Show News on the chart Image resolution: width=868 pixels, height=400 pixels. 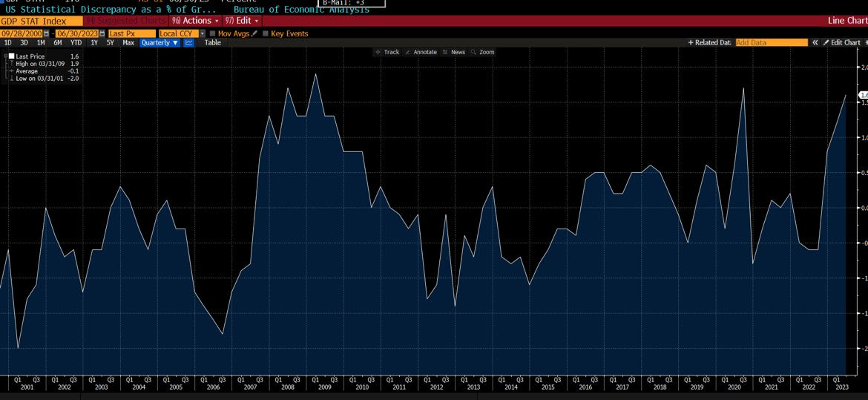[x=454, y=52]
